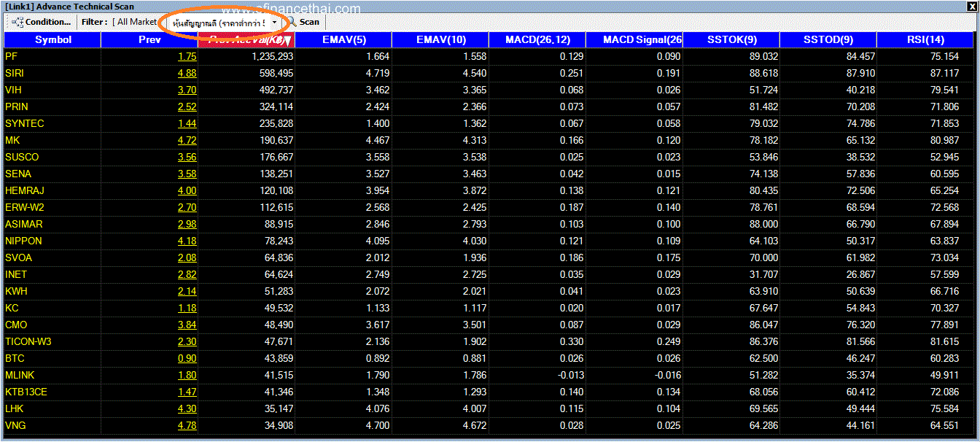
Task: Select the ERW-W2 symbol
Action: point(24,207)
